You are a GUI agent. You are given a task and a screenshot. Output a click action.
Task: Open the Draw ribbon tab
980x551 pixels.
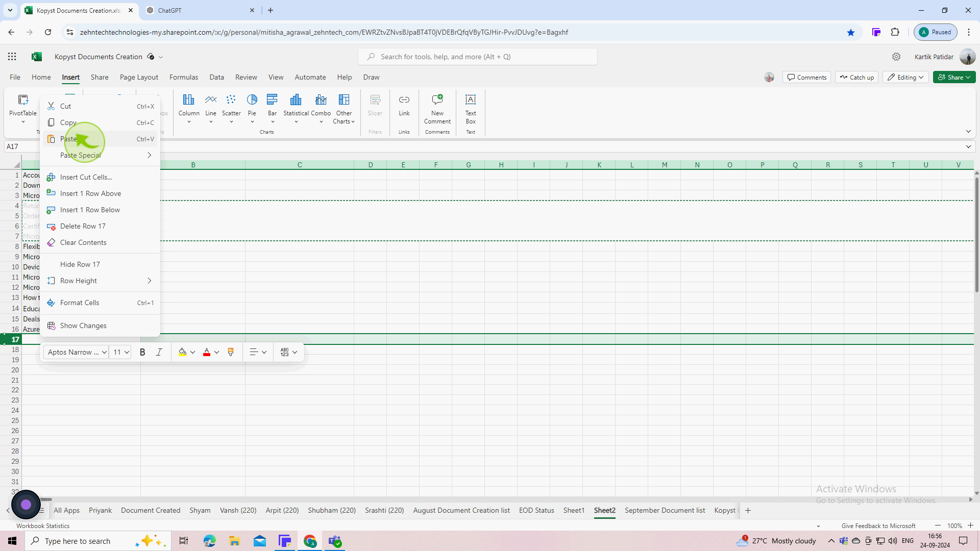371,77
